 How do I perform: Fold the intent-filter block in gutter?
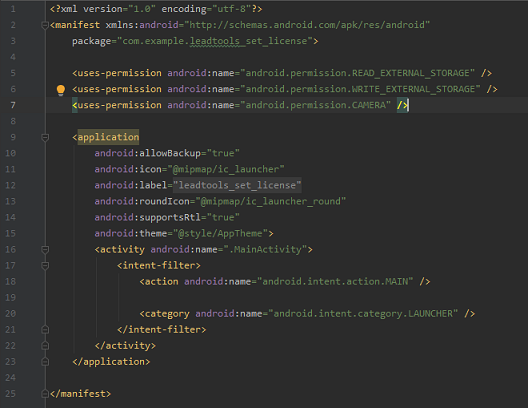45,266
